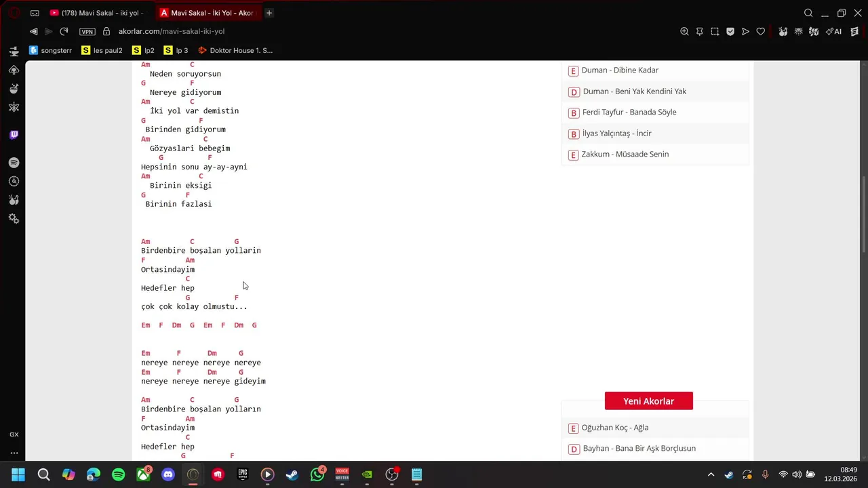868x488 pixels.
Task: Open the rightmost striped toolbar icon
Action: click(x=854, y=31)
